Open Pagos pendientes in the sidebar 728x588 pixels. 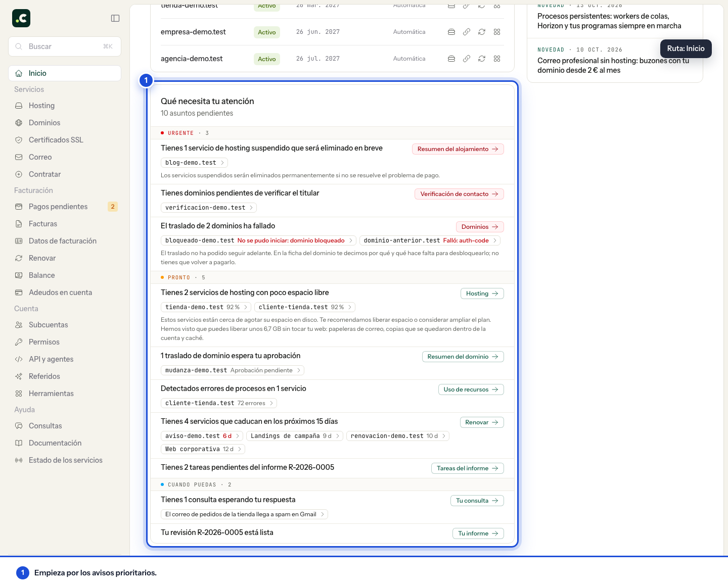(65, 207)
